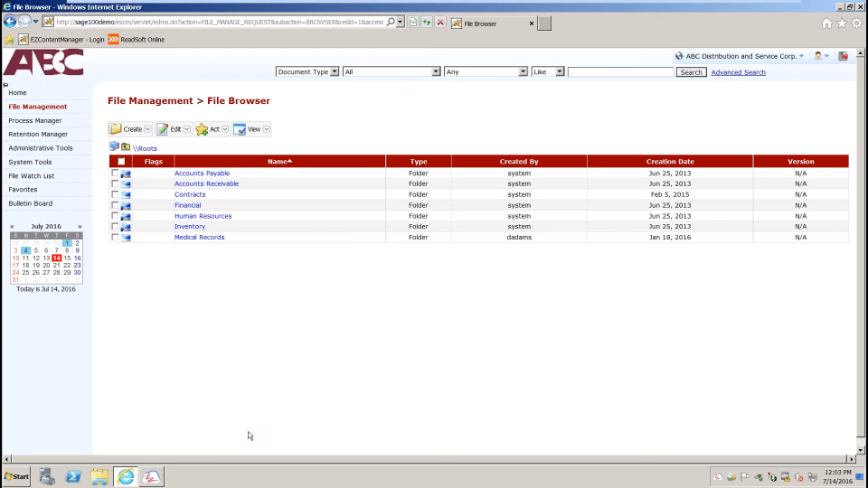Open File Explorer from the taskbar

point(99,476)
